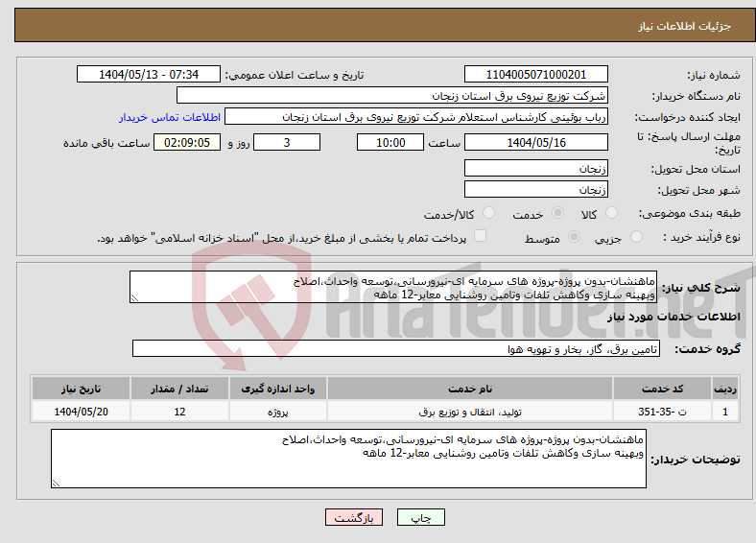Image resolution: width=756 pixels, height=543 pixels.
Task: Select the متوسط purchase type radio
Action: point(575,236)
